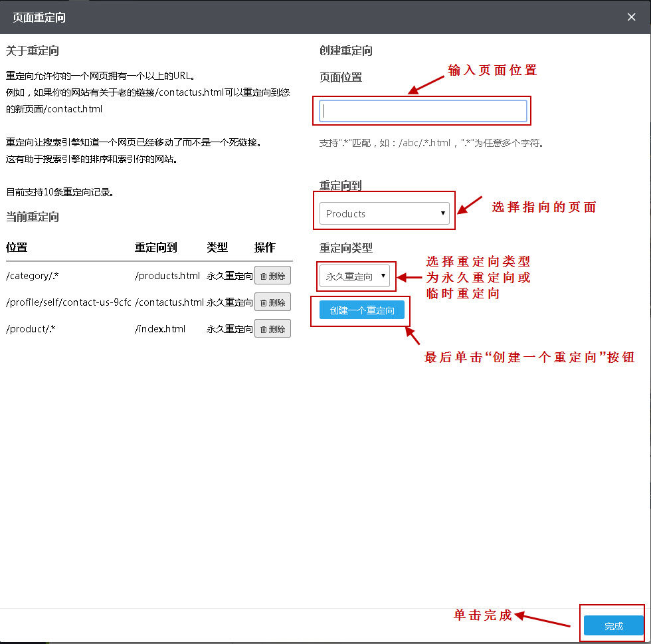Click the /contactus.html target cell
This screenshot has height=644, width=651.
click(x=169, y=302)
